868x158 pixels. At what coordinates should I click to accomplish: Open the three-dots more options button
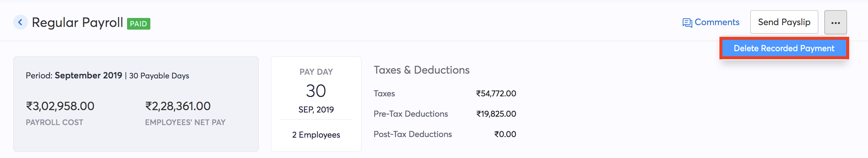point(835,23)
